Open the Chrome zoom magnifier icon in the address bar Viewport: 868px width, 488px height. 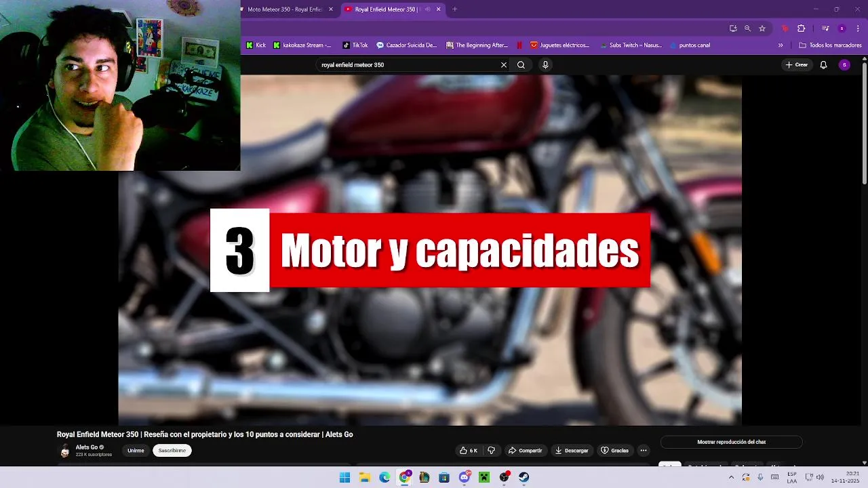coord(747,28)
